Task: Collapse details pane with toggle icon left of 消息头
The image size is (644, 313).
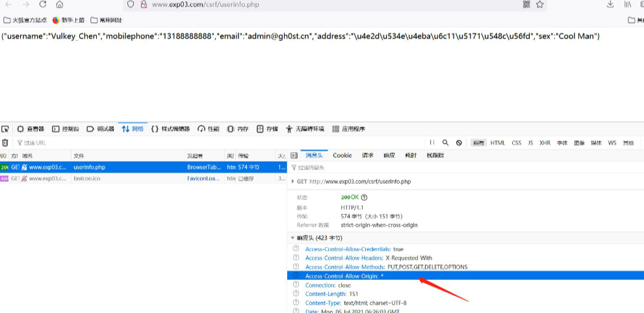Action: click(x=294, y=156)
